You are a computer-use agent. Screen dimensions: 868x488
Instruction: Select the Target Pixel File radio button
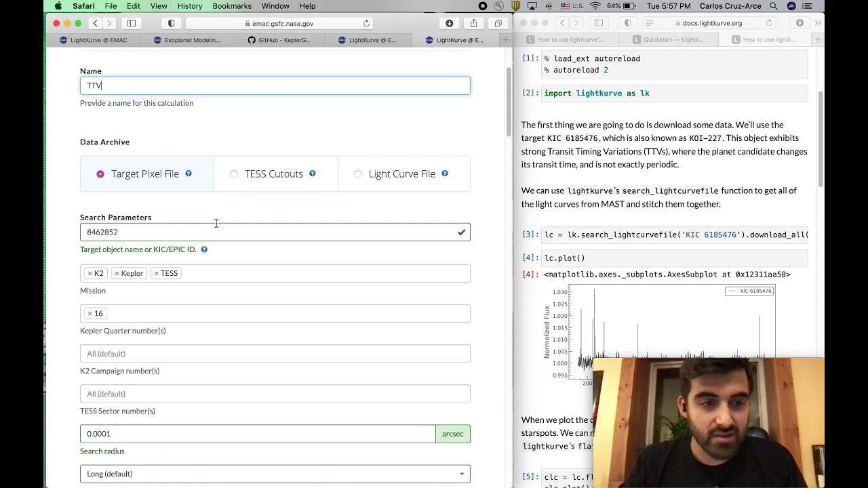tap(100, 174)
